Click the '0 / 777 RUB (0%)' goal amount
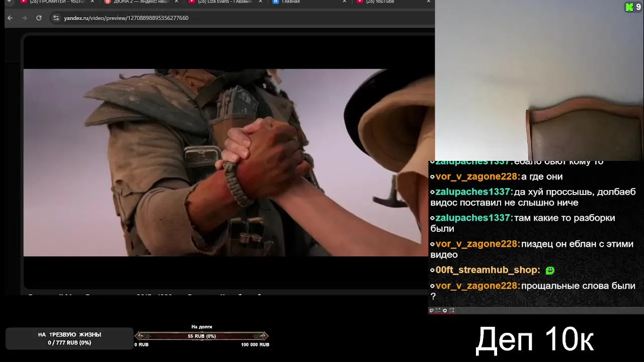Image resolution: width=644 pixels, height=362 pixels. point(69,343)
